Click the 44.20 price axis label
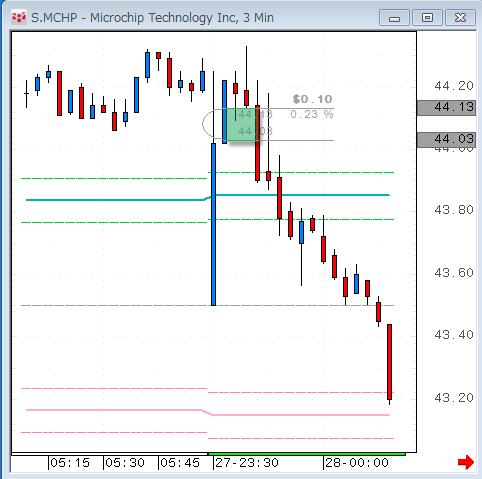This screenshot has width=482, height=479. click(454, 86)
